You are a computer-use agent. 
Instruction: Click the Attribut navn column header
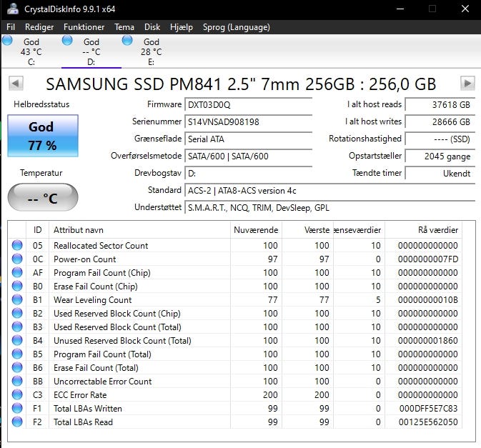coord(139,230)
